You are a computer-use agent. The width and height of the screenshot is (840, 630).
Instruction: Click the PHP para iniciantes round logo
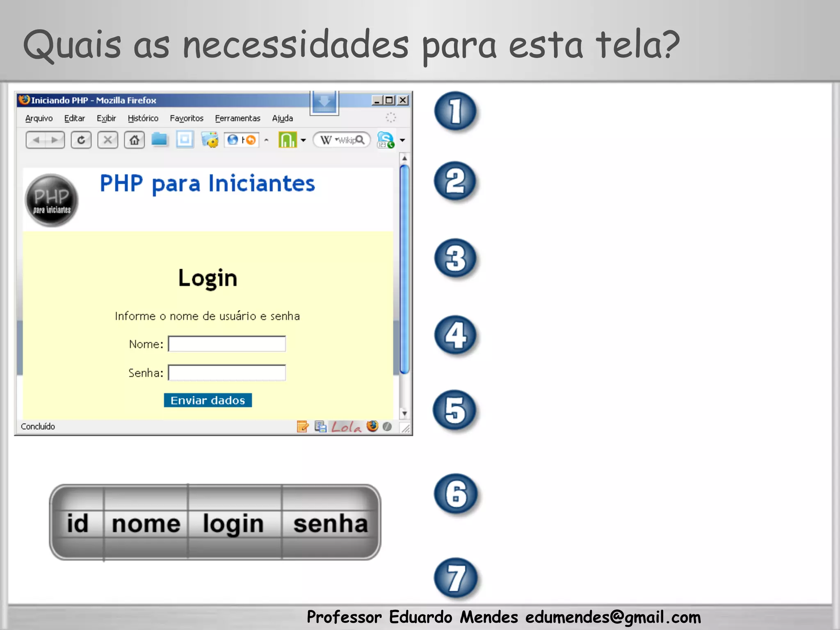tap(52, 200)
